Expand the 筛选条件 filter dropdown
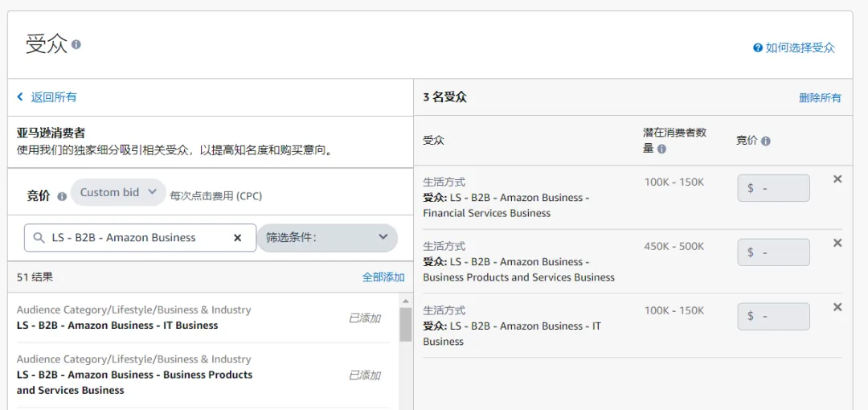The height and width of the screenshot is (410, 868). click(x=326, y=238)
